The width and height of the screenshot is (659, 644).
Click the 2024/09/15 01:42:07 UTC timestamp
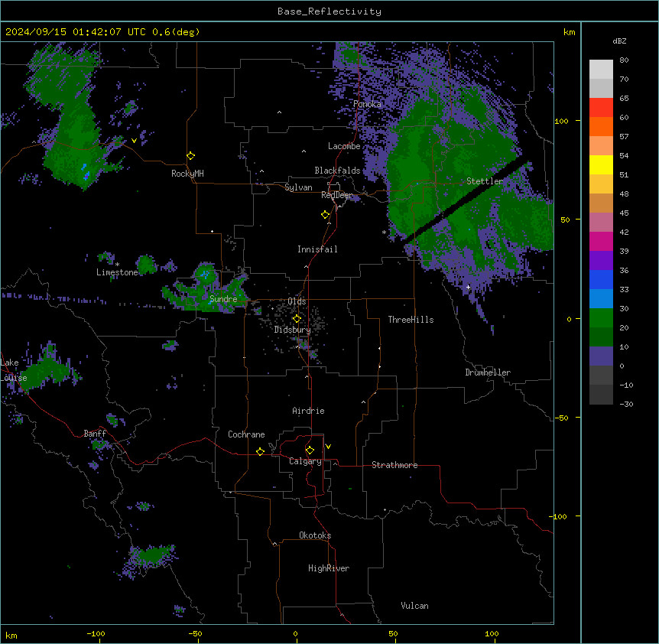(x=102, y=32)
